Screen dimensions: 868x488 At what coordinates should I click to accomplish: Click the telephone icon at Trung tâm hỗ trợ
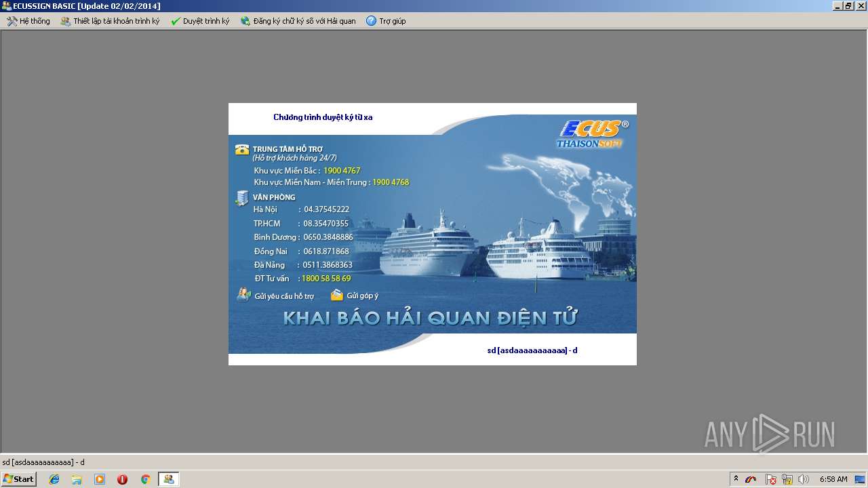tap(242, 150)
